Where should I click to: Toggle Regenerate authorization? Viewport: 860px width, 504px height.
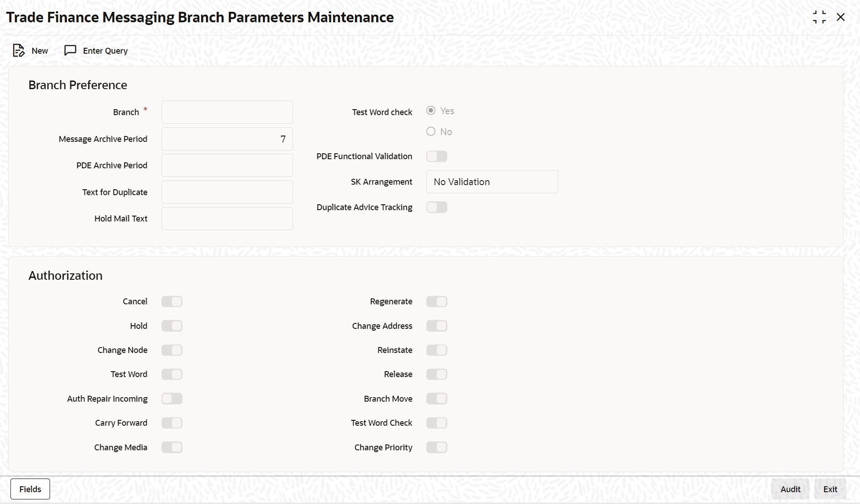pos(436,301)
